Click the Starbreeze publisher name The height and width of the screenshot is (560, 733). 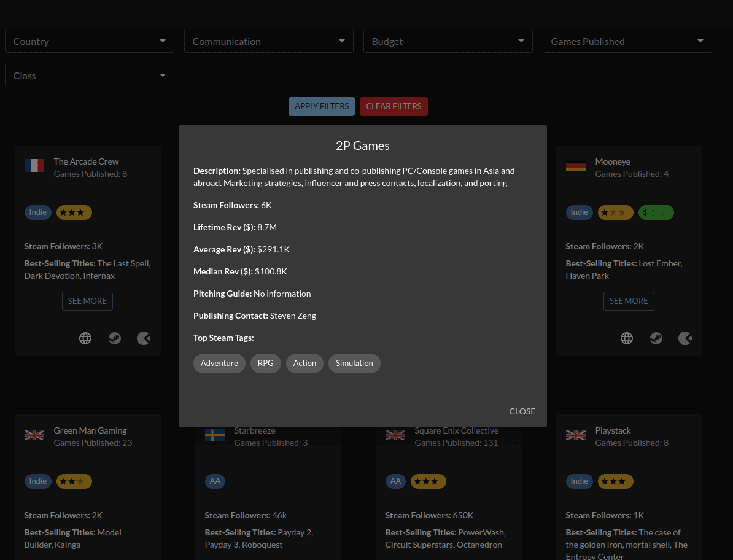point(255,430)
